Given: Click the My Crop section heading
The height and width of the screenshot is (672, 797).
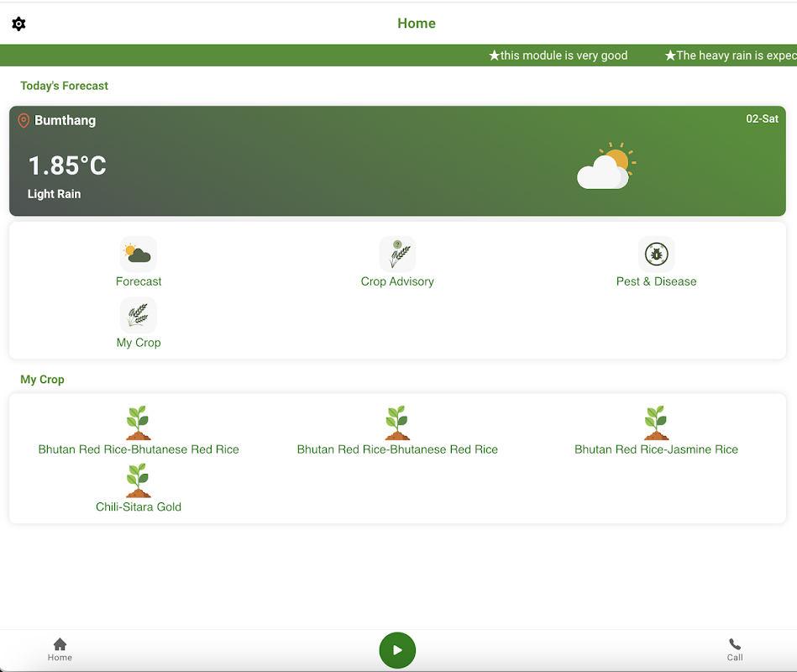Looking at the screenshot, I should (42, 380).
